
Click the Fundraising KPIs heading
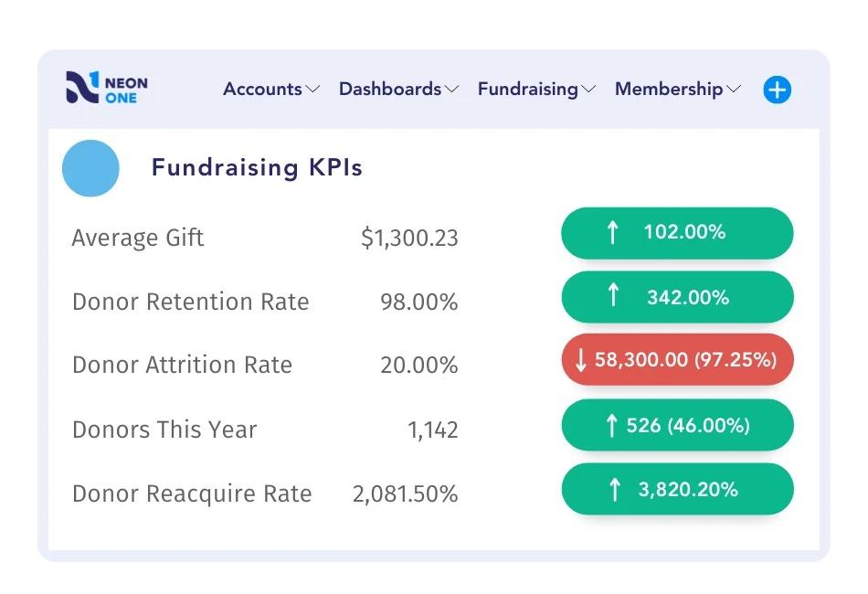coord(257,168)
